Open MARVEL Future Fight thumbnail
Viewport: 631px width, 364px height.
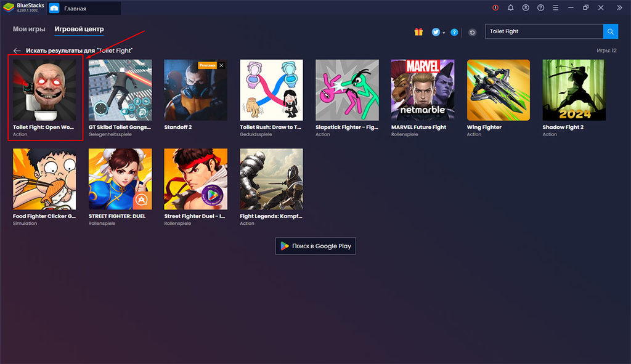pos(423,90)
